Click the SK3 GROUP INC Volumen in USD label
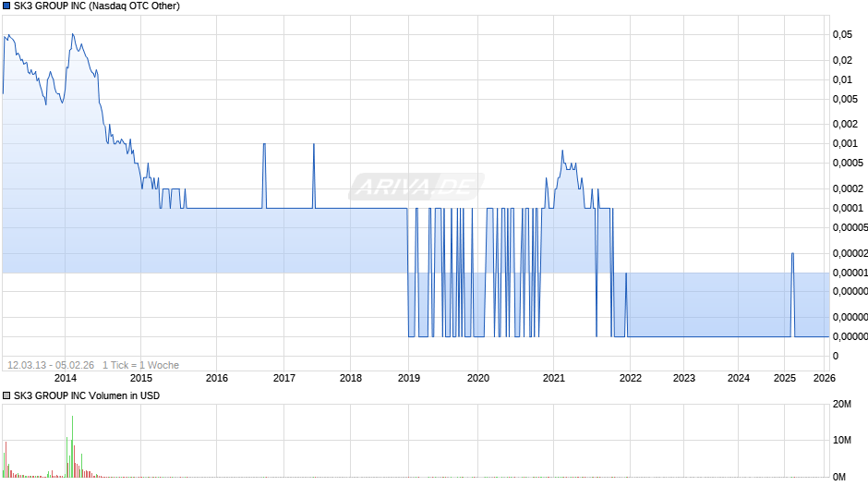Viewport: 868px width, 486px height. [x=87, y=395]
